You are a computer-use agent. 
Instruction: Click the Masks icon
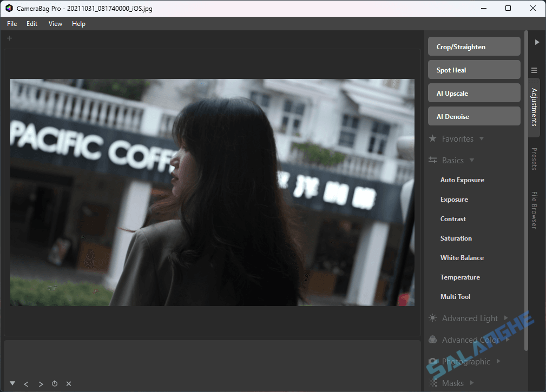[432, 383]
